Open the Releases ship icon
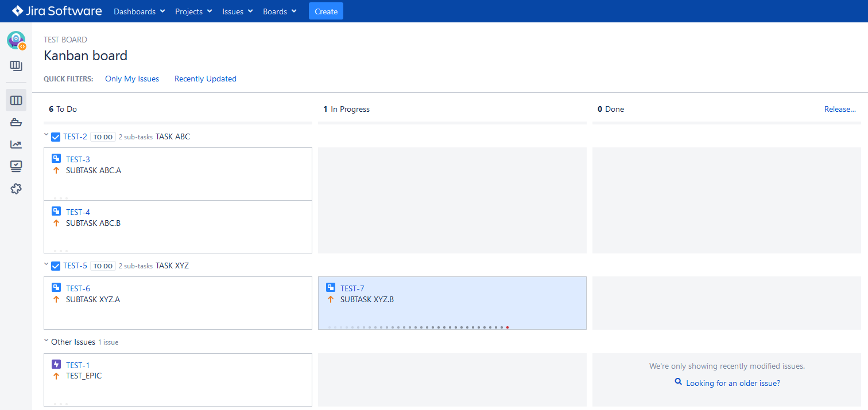The height and width of the screenshot is (410, 868). (x=16, y=122)
